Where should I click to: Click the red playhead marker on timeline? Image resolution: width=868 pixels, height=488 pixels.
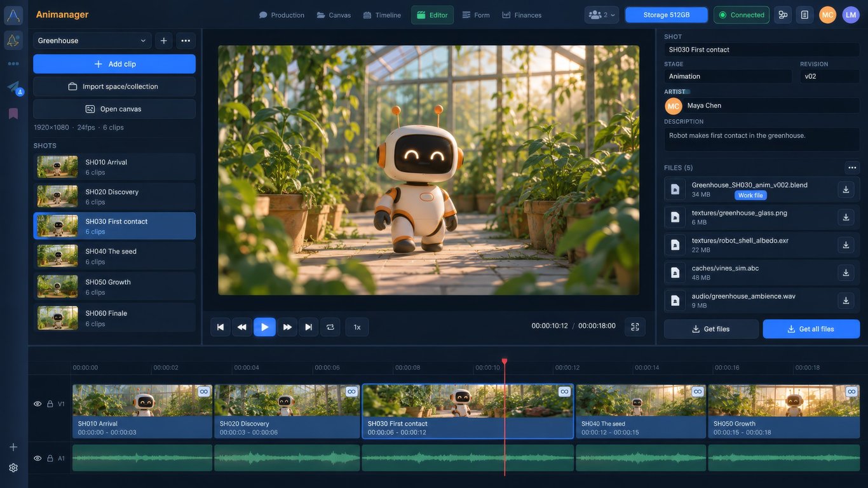505,362
